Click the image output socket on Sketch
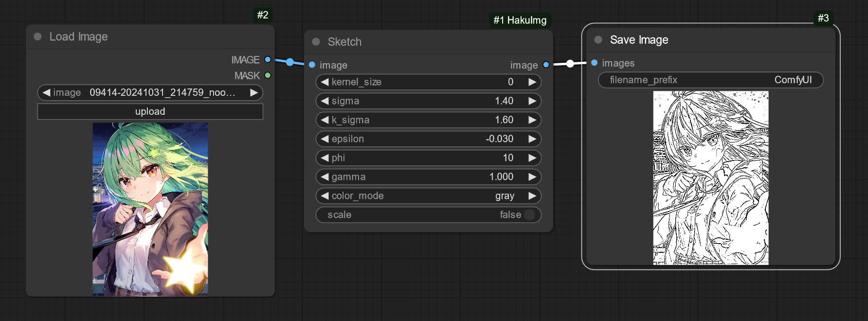 click(x=546, y=65)
